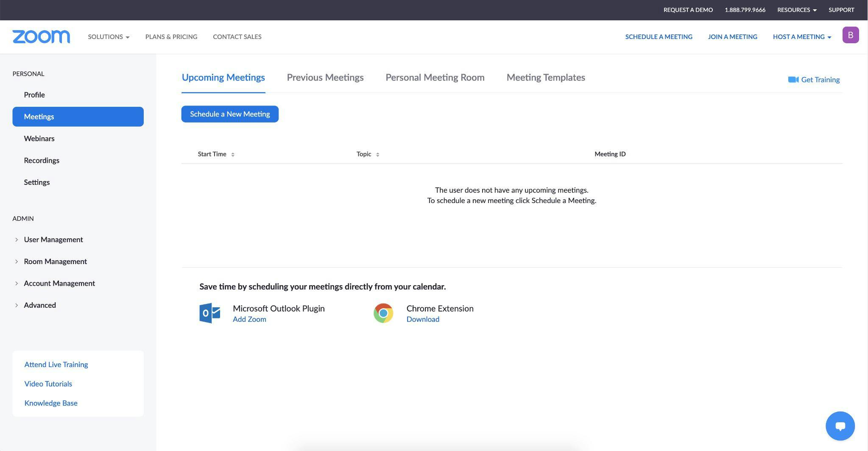Expand Account Management section

coord(17,284)
